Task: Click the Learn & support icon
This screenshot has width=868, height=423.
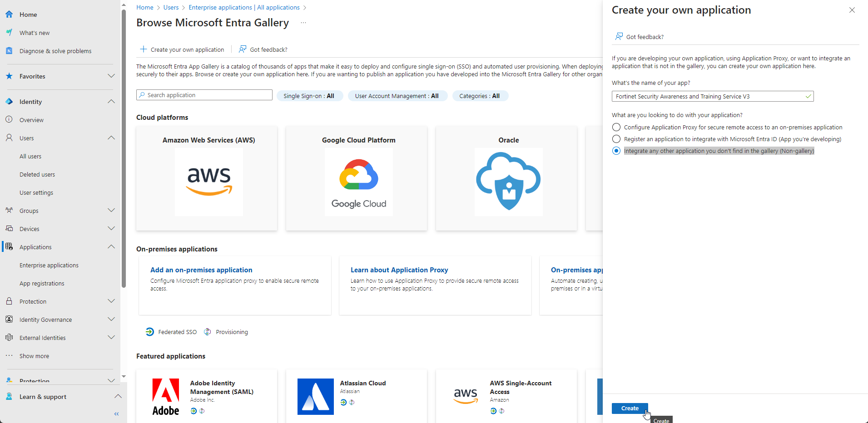Action: coord(9,397)
